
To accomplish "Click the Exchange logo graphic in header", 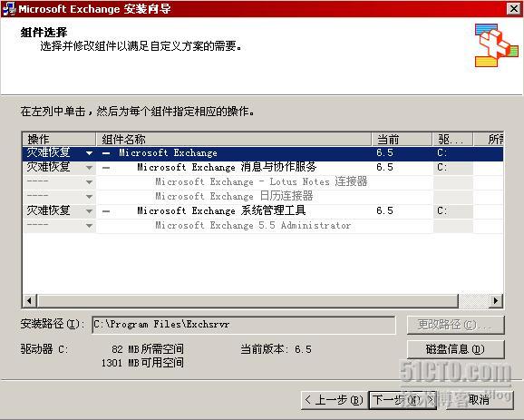I will [x=497, y=45].
